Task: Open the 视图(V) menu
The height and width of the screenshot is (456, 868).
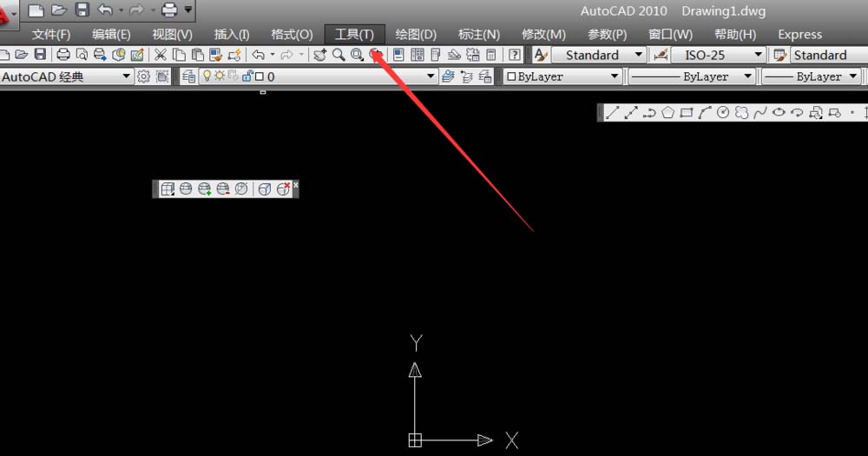Action: click(172, 35)
